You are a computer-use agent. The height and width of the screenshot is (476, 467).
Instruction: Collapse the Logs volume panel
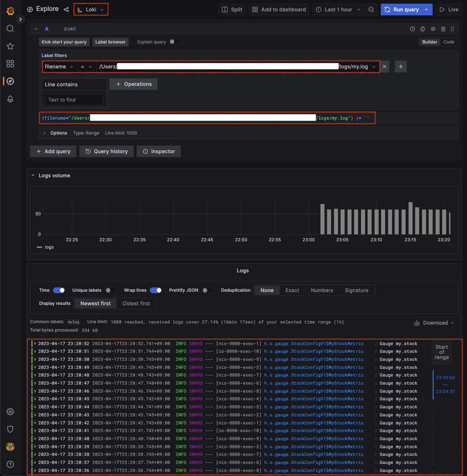(x=33, y=175)
